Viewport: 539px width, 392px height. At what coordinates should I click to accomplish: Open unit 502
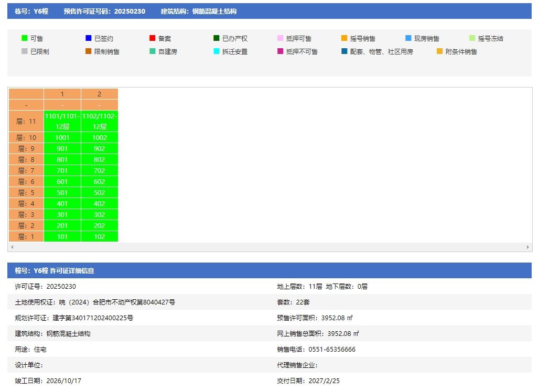point(99,193)
